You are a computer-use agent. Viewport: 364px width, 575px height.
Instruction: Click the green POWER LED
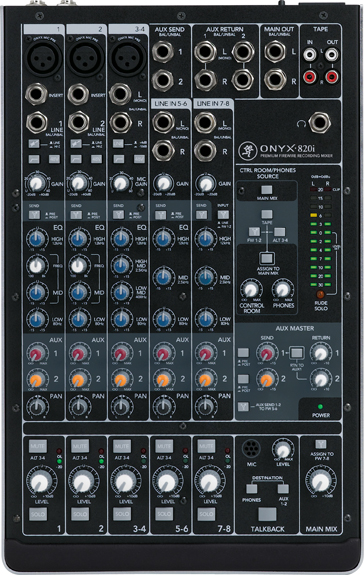tap(320, 407)
